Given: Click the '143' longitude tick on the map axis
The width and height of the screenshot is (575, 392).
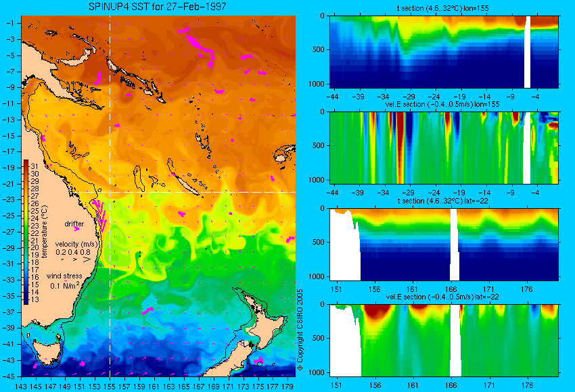Looking at the screenshot, I should tap(21, 387).
